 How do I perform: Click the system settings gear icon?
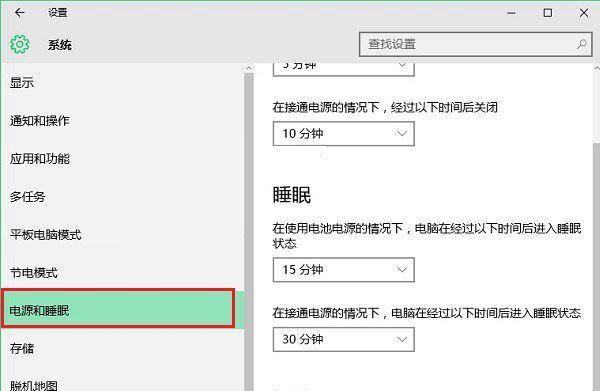(20, 44)
